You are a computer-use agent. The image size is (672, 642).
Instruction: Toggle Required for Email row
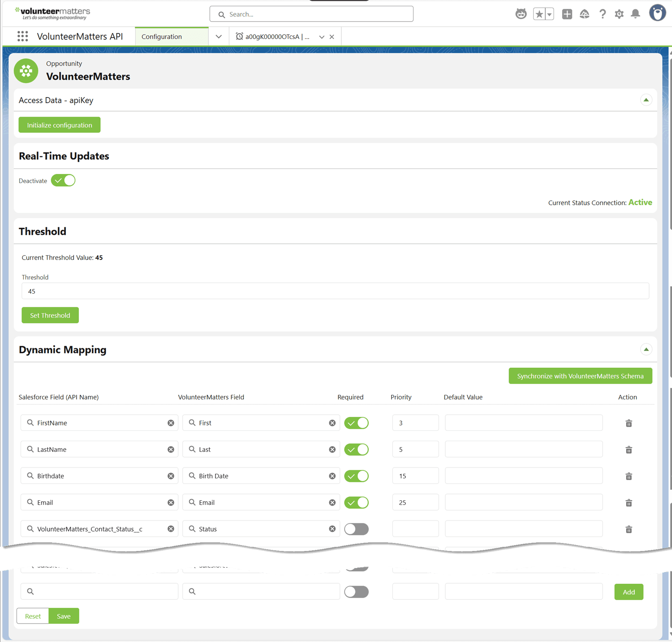tap(356, 503)
